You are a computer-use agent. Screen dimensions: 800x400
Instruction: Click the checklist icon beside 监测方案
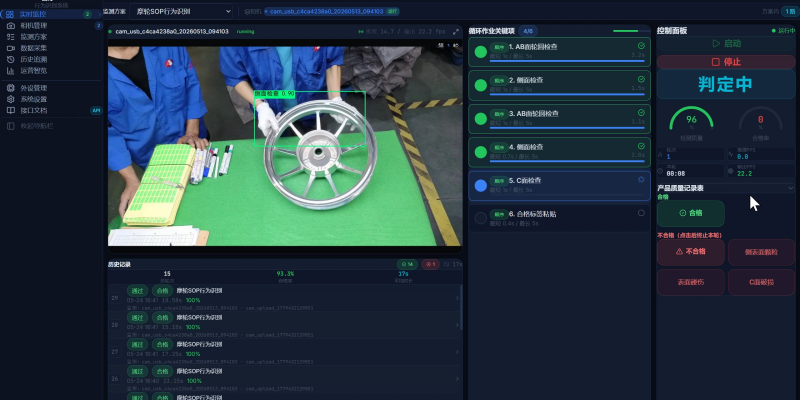tap(10, 37)
